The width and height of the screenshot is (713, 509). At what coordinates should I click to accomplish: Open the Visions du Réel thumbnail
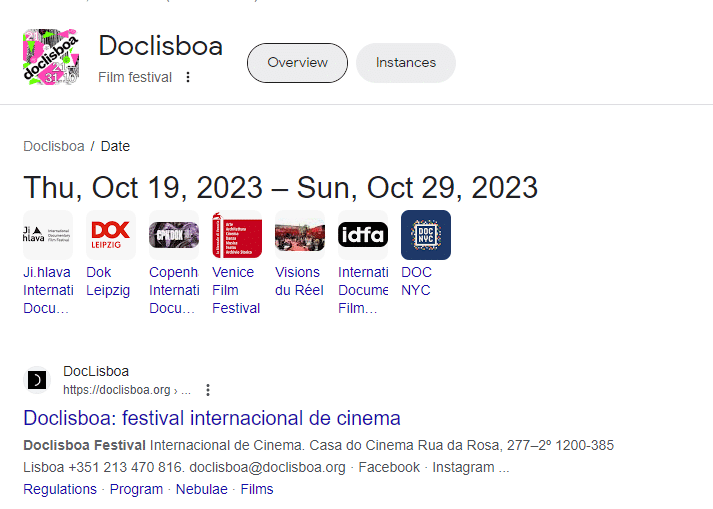[x=300, y=235]
